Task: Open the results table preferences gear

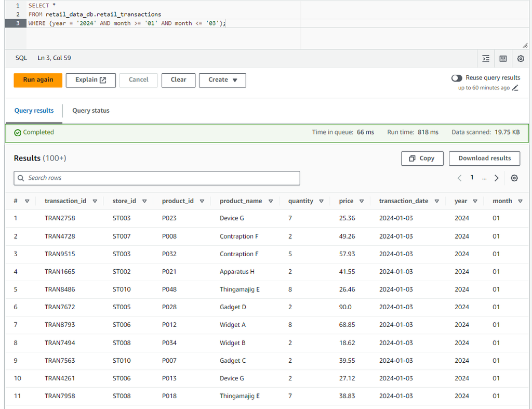Action: pyautogui.click(x=514, y=178)
